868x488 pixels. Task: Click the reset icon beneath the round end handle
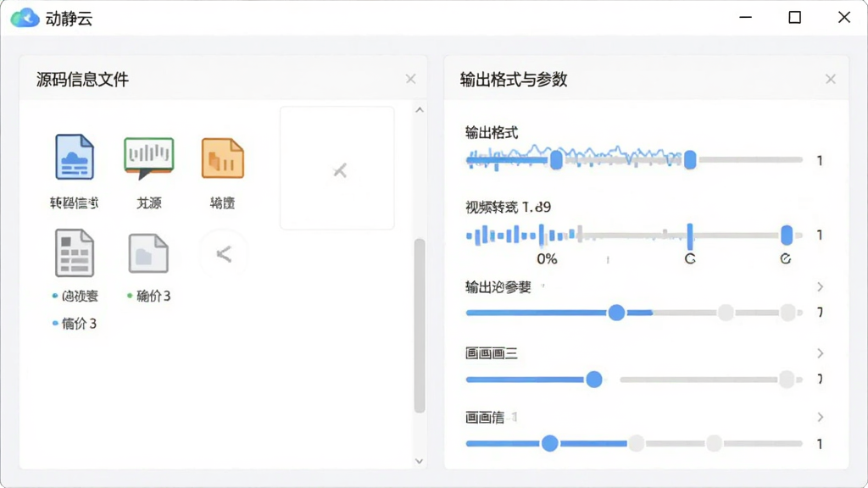point(786,258)
